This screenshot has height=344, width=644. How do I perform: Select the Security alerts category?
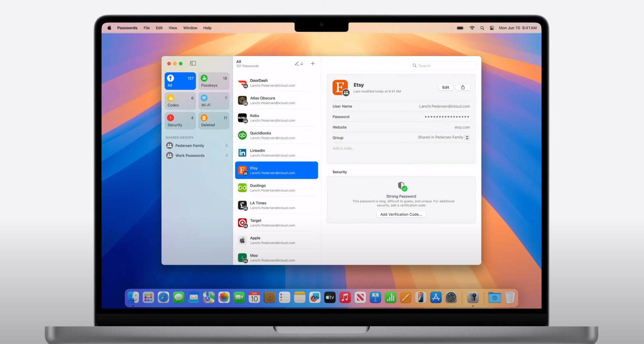180,121
